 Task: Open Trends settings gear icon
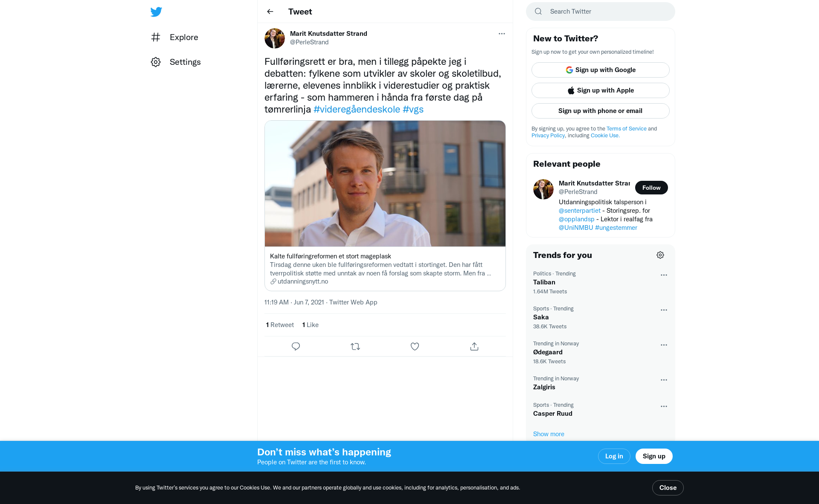coord(660,255)
